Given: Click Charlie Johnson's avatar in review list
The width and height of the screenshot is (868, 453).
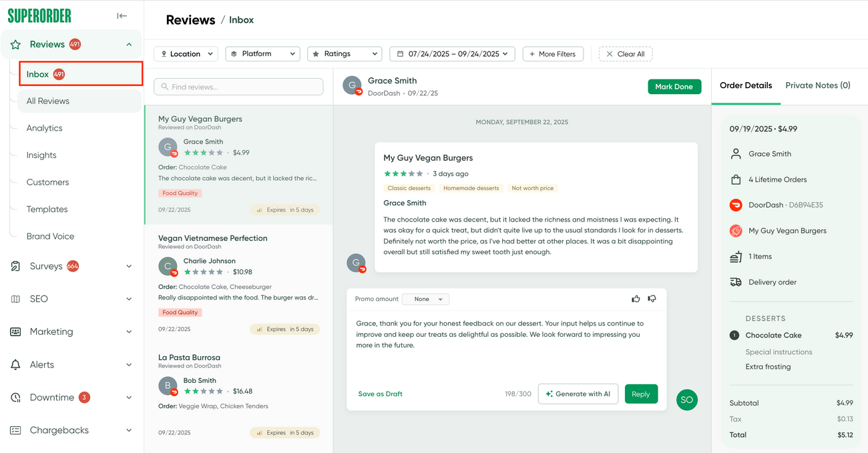Looking at the screenshot, I should tap(168, 267).
